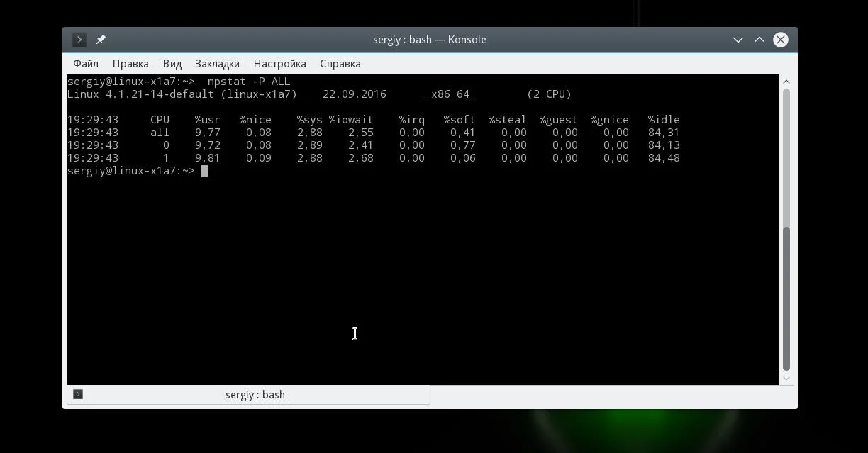This screenshot has width=868, height=453.
Task: Click the '%sys' column header
Action: pyautogui.click(x=310, y=120)
